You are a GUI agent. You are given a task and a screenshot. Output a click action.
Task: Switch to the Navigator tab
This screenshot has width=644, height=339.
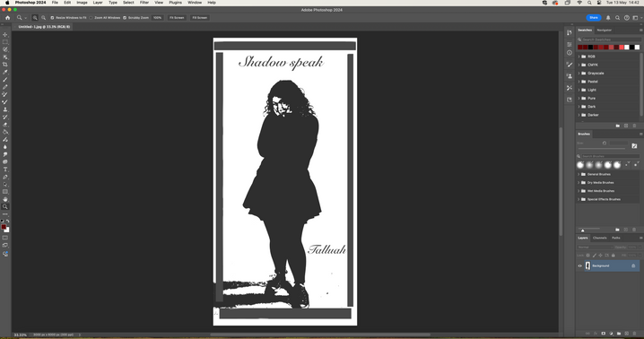(605, 30)
